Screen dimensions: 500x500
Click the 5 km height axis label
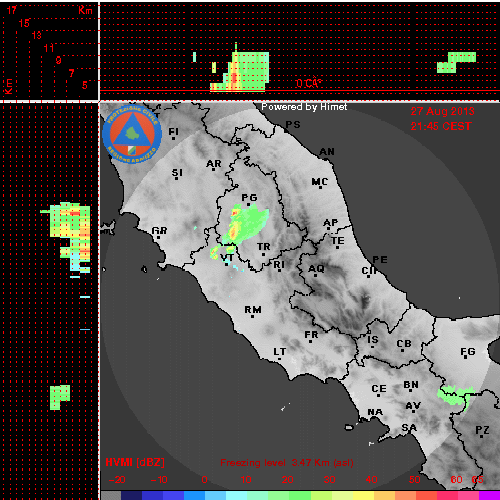85,85
